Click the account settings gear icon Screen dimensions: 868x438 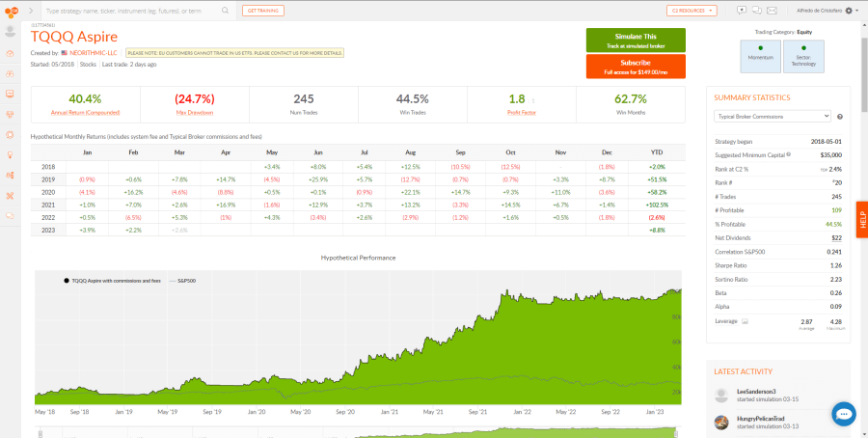tap(849, 11)
